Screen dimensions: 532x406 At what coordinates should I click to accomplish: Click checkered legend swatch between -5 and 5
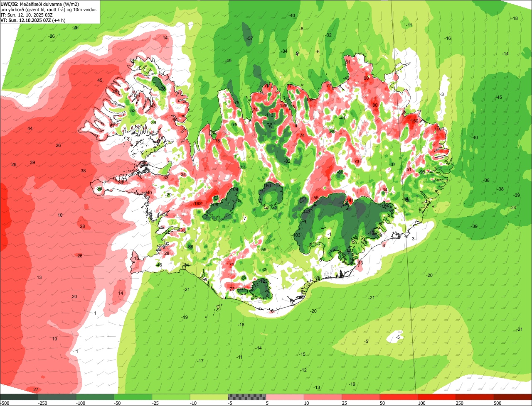click(247, 397)
